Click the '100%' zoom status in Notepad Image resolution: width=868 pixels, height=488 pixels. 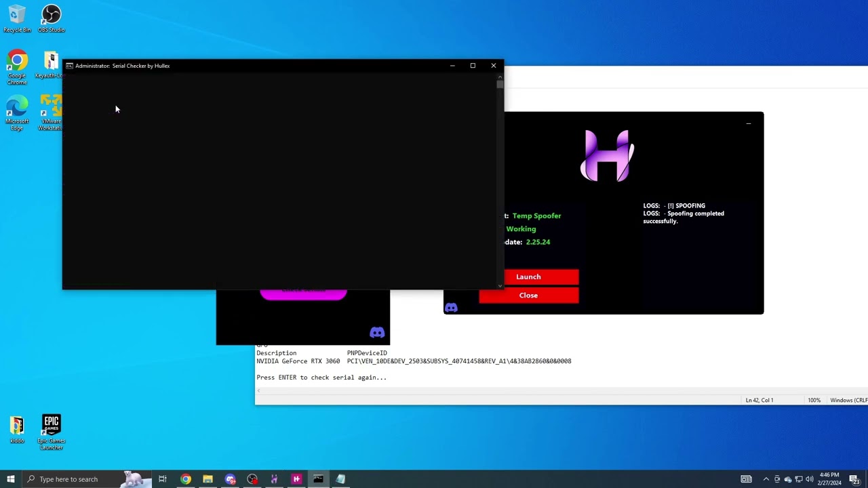tap(814, 400)
